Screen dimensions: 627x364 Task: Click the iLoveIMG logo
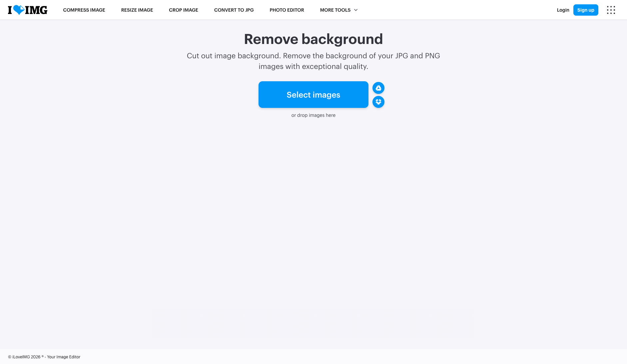(x=28, y=10)
